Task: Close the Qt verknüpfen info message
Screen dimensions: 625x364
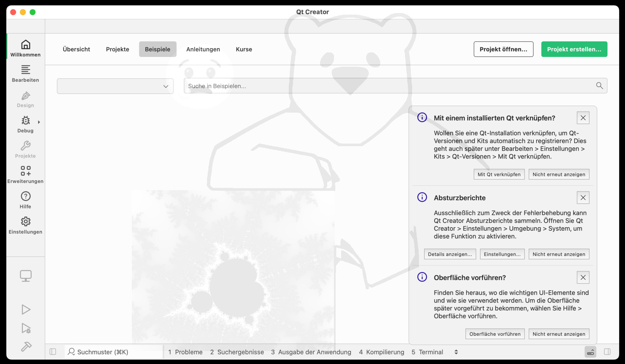Action: coord(583,118)
